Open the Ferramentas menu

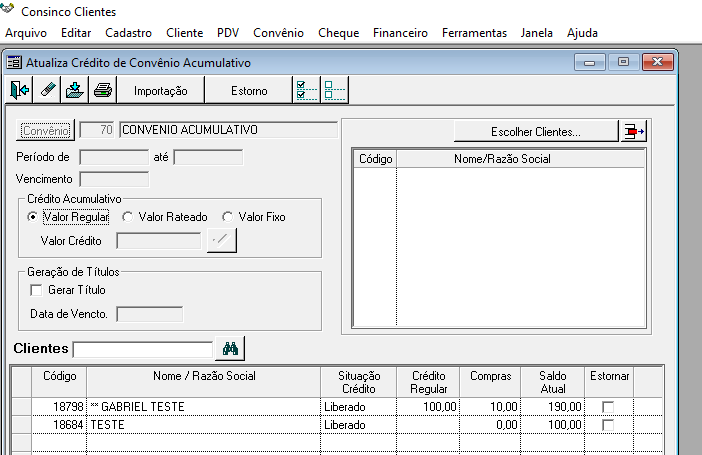pos(474,33)
